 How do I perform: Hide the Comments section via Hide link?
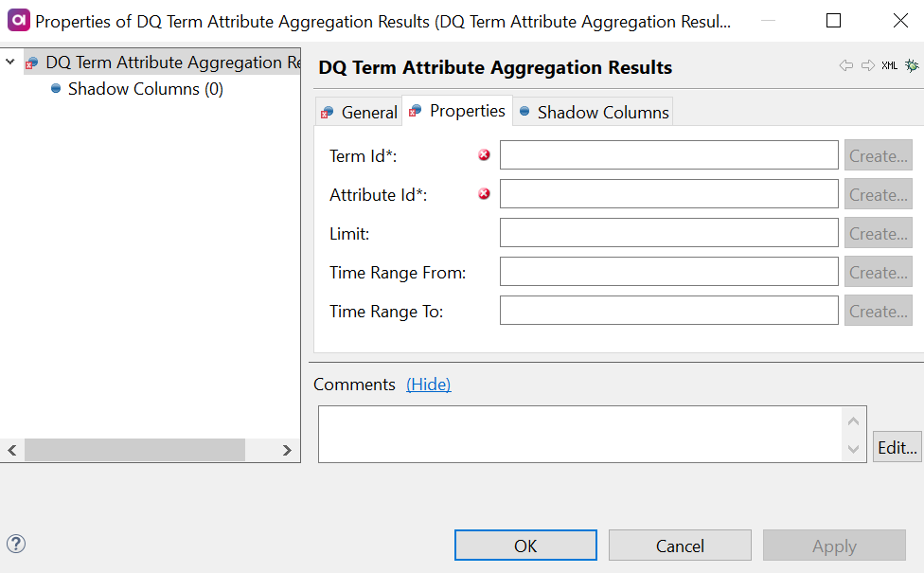coord(428,384)
